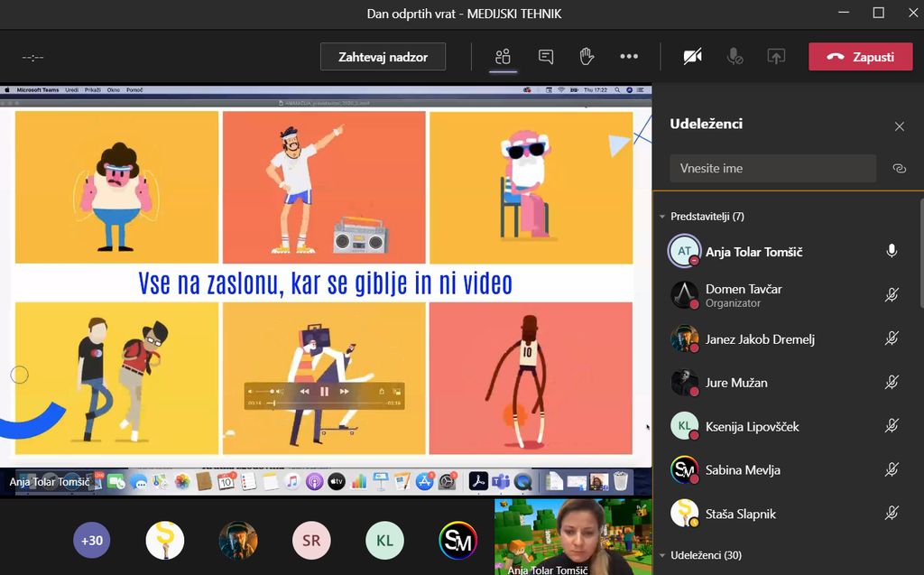The width and height of the screenshot is (924, 575).
Task: Click the Vnesite ime search field
Action: pyautogui.click(x=772, y=168)
